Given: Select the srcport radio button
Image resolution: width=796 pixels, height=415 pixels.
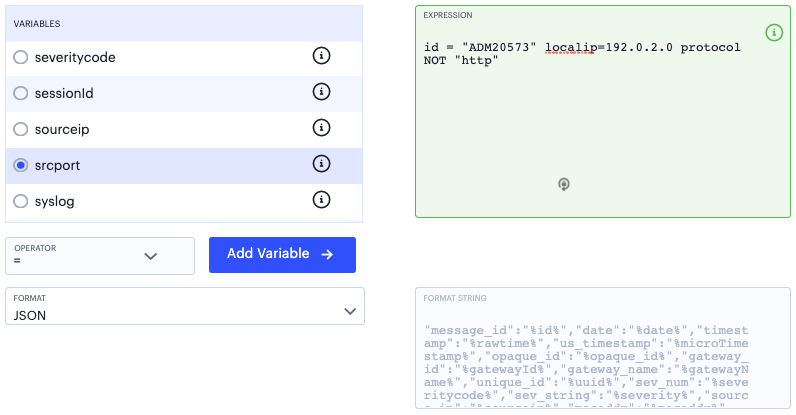Looking at the screenshot, I should (x=21, y=165).
